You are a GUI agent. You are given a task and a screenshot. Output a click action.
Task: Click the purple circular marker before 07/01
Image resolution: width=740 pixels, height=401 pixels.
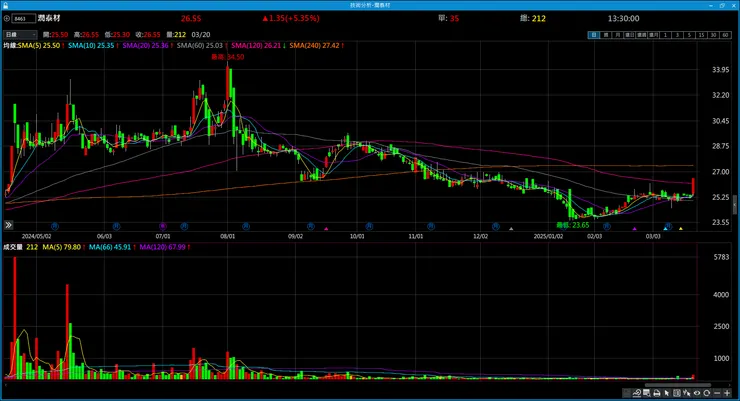163,226
